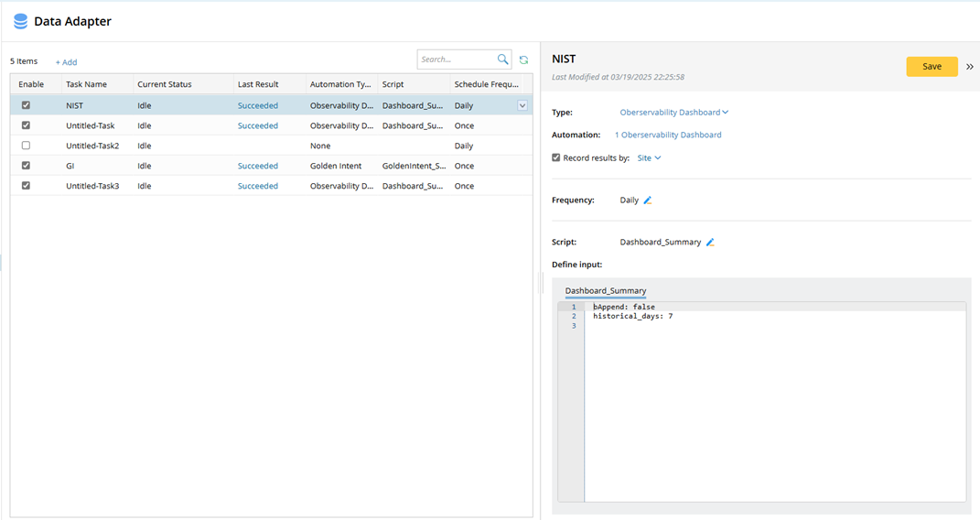This screenshot has width=980, height=520.
Task: Click the search magnifier icon
Action: tap(503, 60)
